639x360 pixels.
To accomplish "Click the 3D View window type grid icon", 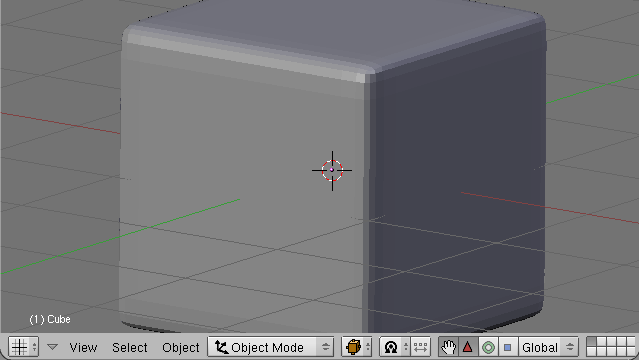I will click(x=19, y=347).
